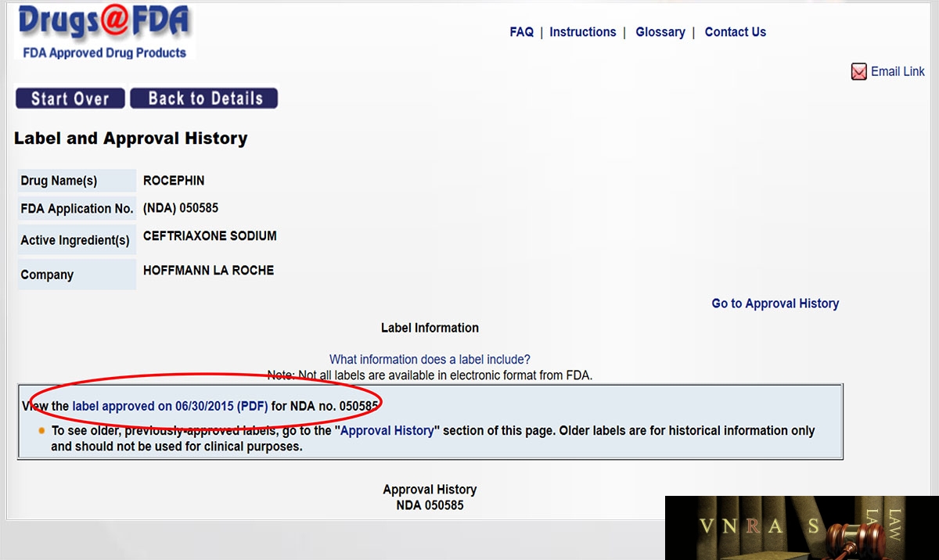939x560 pixels.
Task: Open the Email Link text
Action: pyautogui.click(x=898, y=71)
